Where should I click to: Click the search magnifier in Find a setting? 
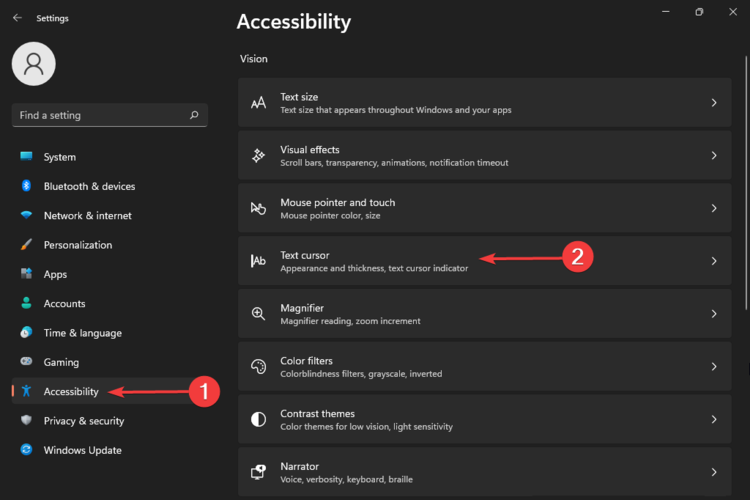pyautogui.click(x=194, y=115)
